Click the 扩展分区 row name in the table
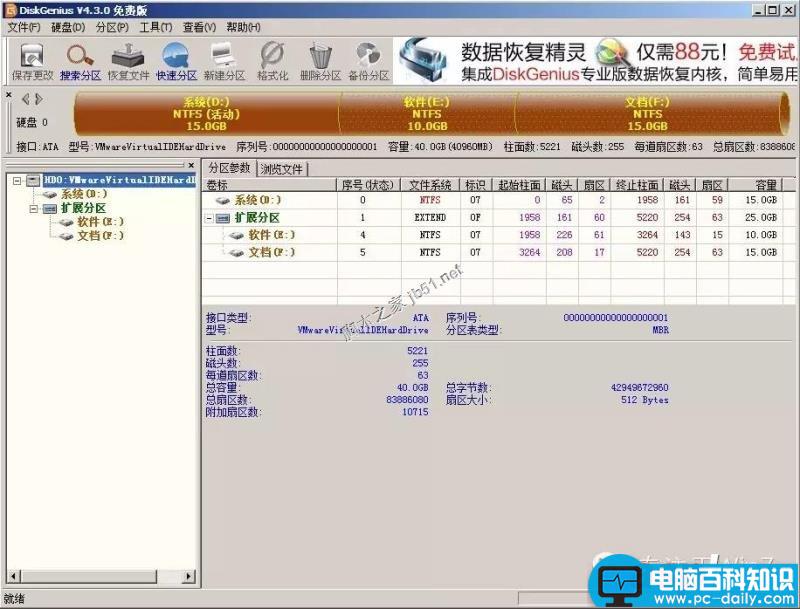800x609 pixels. (x=257, y=218)
